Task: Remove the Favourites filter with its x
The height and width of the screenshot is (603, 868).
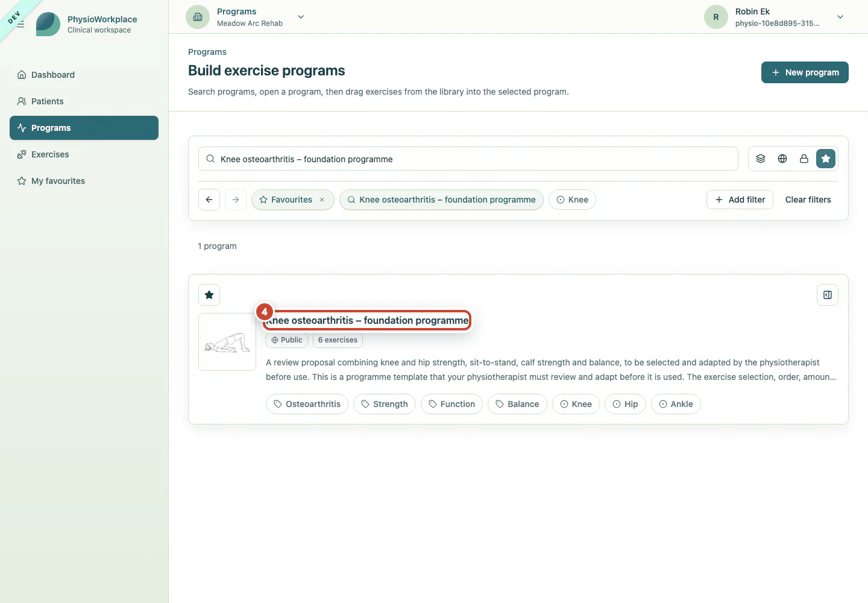Action: (322, 200)
